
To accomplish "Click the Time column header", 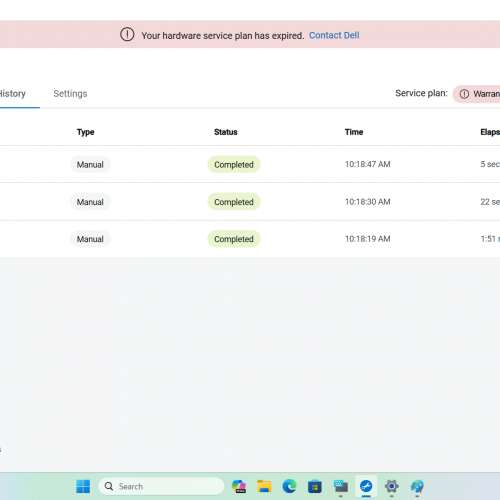I will 354,132.
